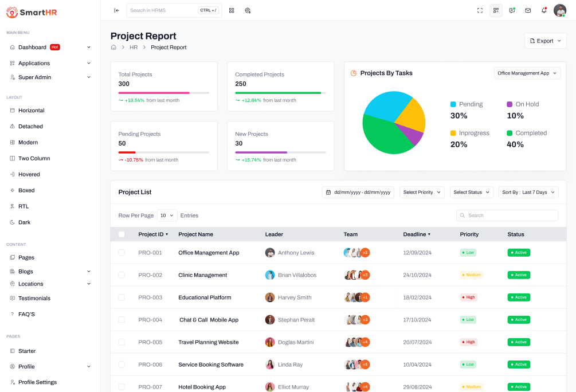Open the chat messages icon in header

point(512,10)
